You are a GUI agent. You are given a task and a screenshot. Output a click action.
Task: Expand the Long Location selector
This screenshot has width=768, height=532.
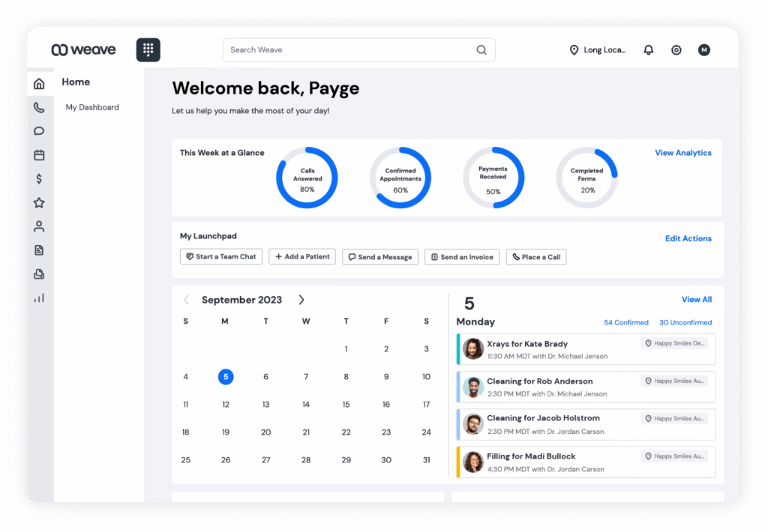pyautogui.click(x=598, y=50)
